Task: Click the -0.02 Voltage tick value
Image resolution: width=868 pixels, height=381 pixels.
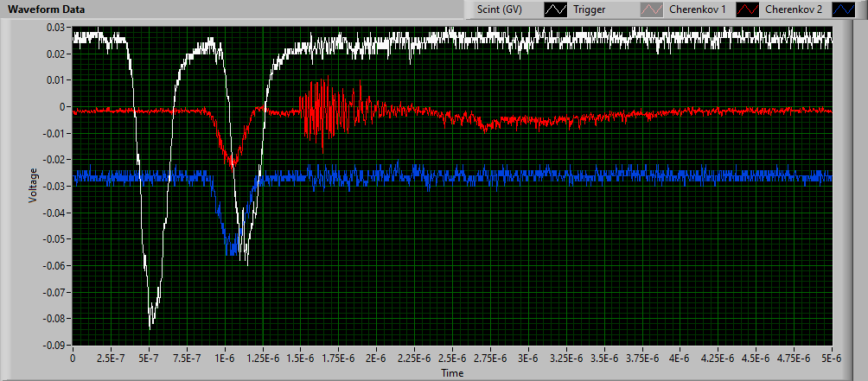Action: pos(56,160)
